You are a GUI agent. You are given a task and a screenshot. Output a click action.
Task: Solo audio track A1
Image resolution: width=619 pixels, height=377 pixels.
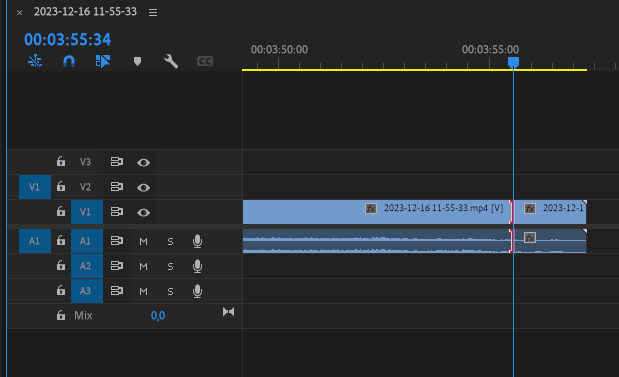[170, 241]
